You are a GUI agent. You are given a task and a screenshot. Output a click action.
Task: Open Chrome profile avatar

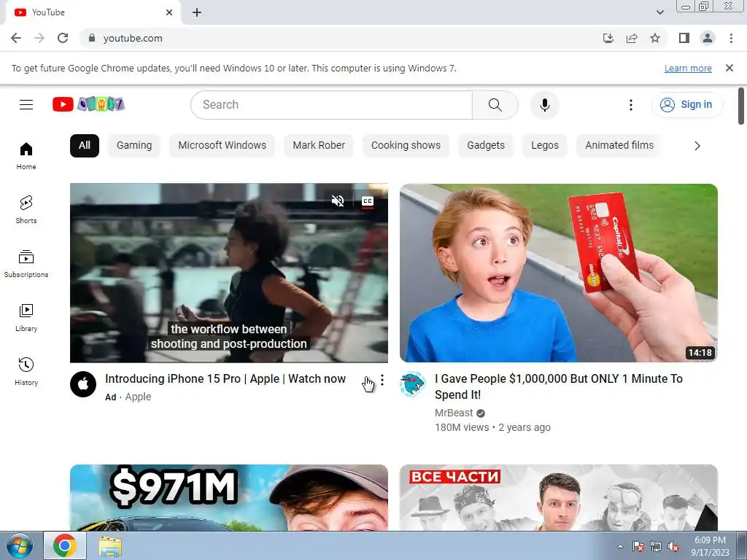click(708, 38)
